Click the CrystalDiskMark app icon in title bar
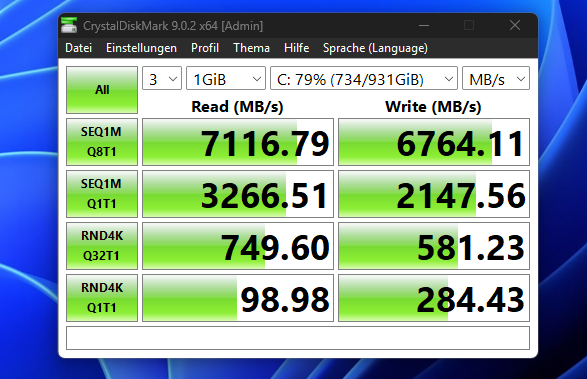The height and width of the screenshot is (379, 587). click(x=69, y=25)
